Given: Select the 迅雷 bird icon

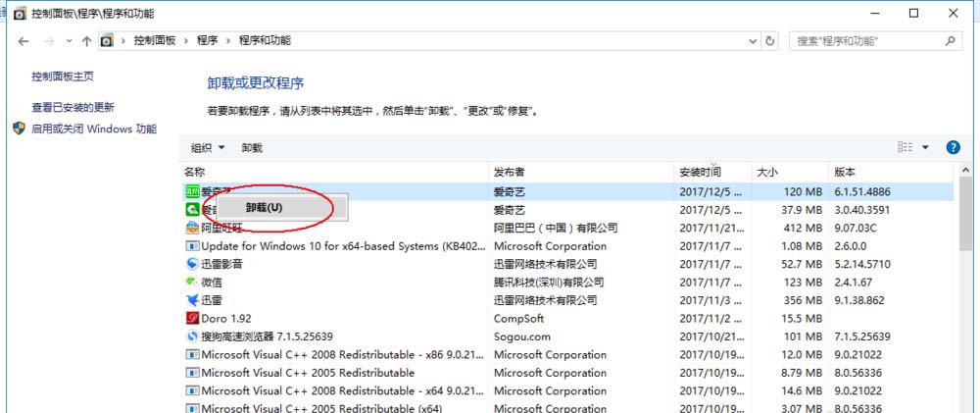Looking at the screenshot, I should [x=192, y=300].
